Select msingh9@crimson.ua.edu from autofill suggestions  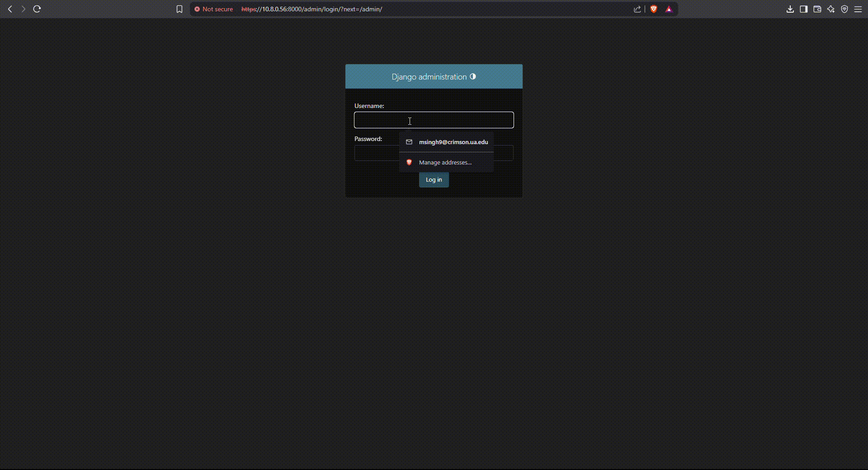[x=453, y=142]
